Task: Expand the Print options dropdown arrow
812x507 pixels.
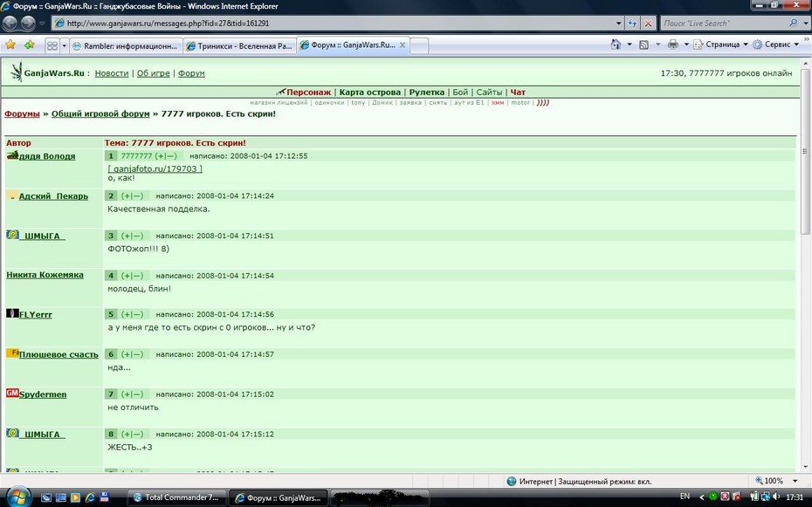Action: pos(686,45)
